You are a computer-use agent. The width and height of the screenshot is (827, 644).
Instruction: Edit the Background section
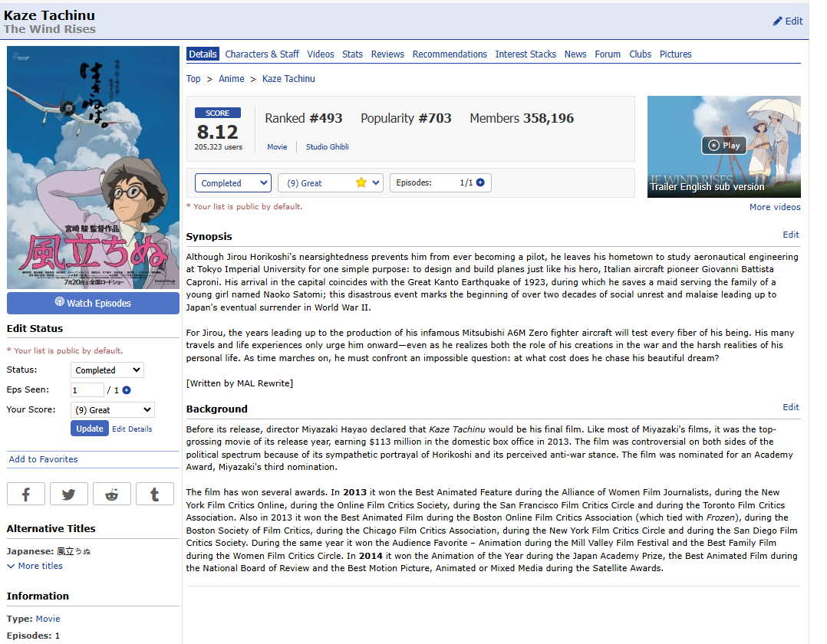pos(791,407)
